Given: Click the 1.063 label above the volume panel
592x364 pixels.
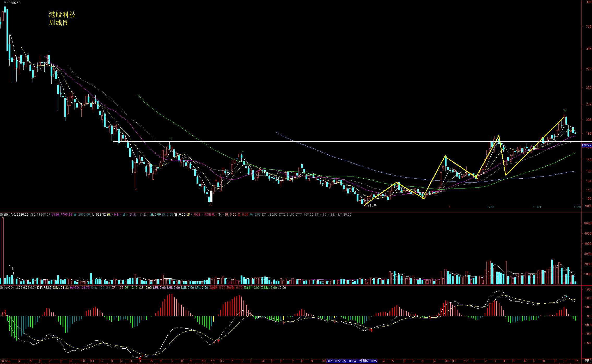Looking at the screenshot, I should click(x=537, y=207).
